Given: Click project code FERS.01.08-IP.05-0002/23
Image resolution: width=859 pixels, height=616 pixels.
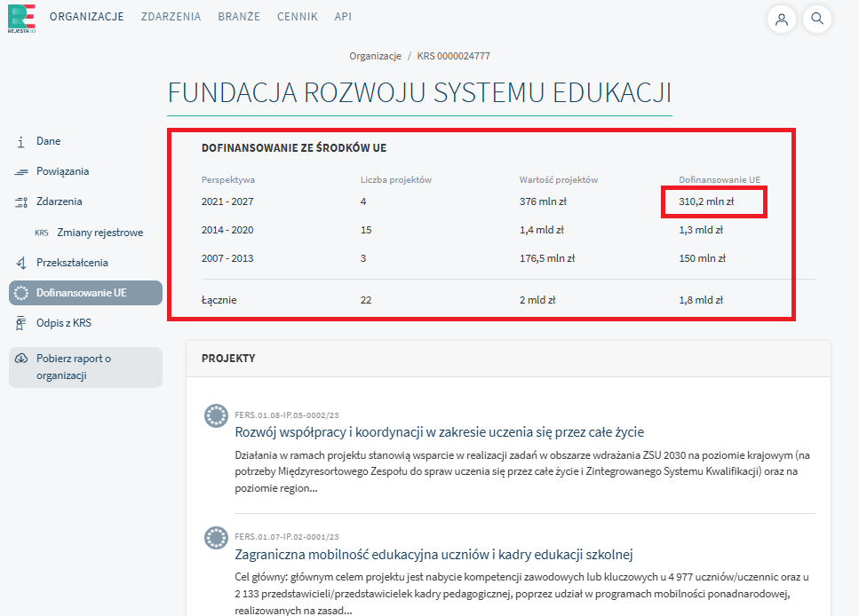Looking at the screenshot, I should pos(287,415).
